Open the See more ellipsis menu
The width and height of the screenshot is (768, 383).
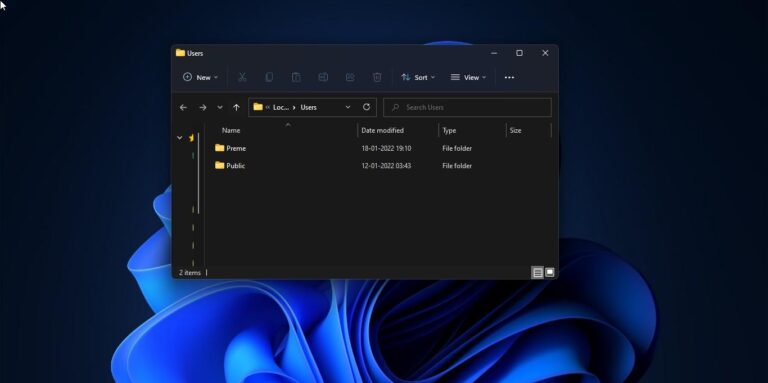click(509, 77)
